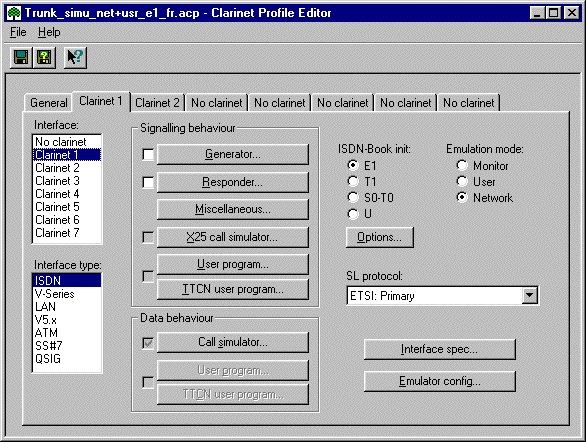This screenshot has width=586, height=442.
Task: Select Clarinet 7 in Interface list
Action: pos(67,233)
